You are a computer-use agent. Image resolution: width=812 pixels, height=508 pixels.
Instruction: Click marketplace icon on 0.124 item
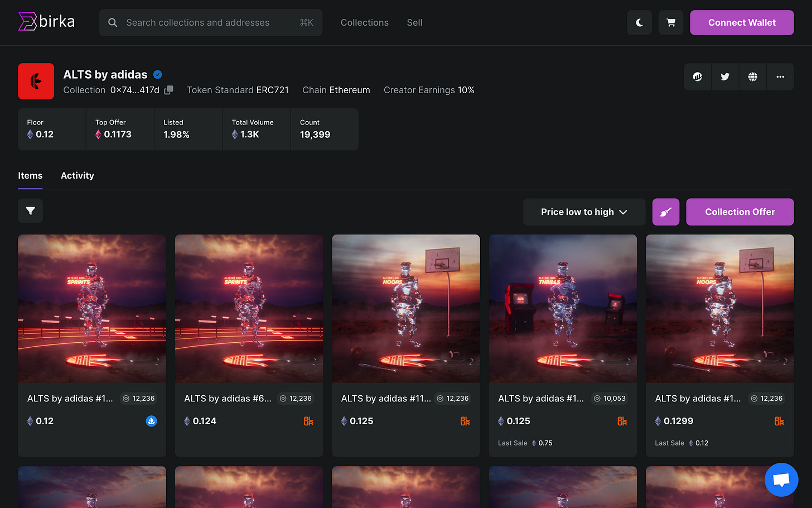coord(308,421)
